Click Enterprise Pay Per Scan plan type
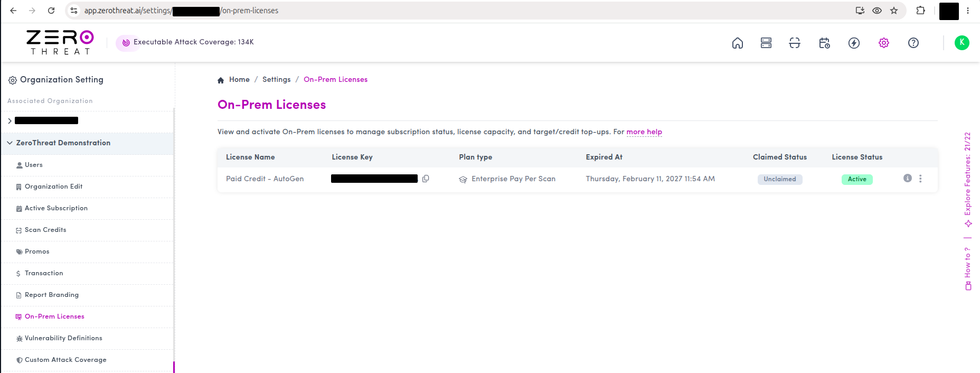Screen dimensions: 980x373 coord(513,179)
